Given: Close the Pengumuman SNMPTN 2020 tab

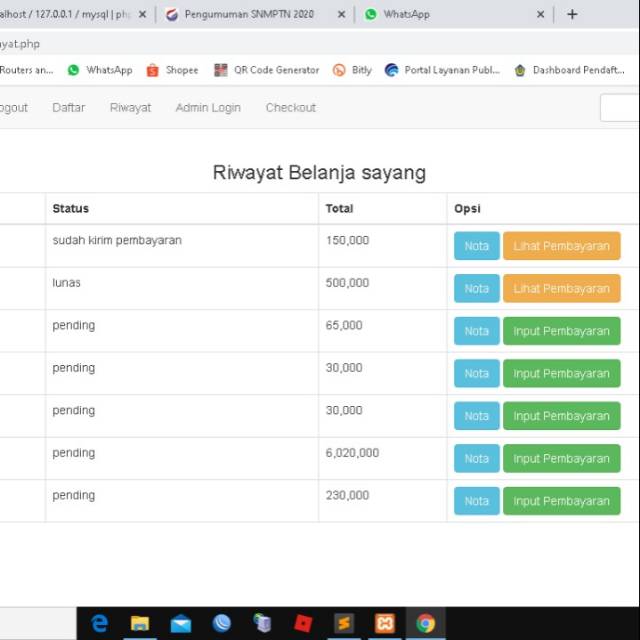Looking at the screenshot, I should [341, 15].
